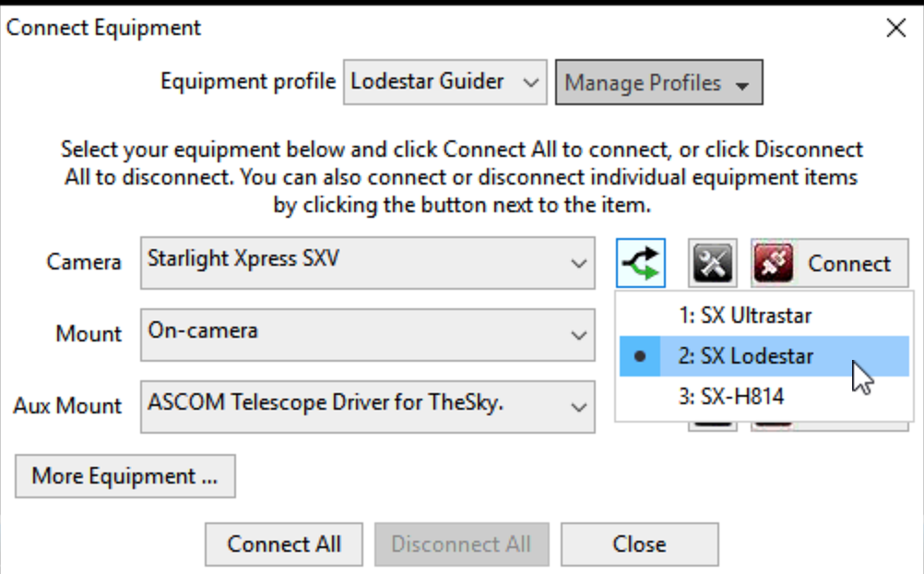Expand the Mount On-camera combo box
Image resolution: width=924 pixels, height=574 pixels.
(368, 334)
